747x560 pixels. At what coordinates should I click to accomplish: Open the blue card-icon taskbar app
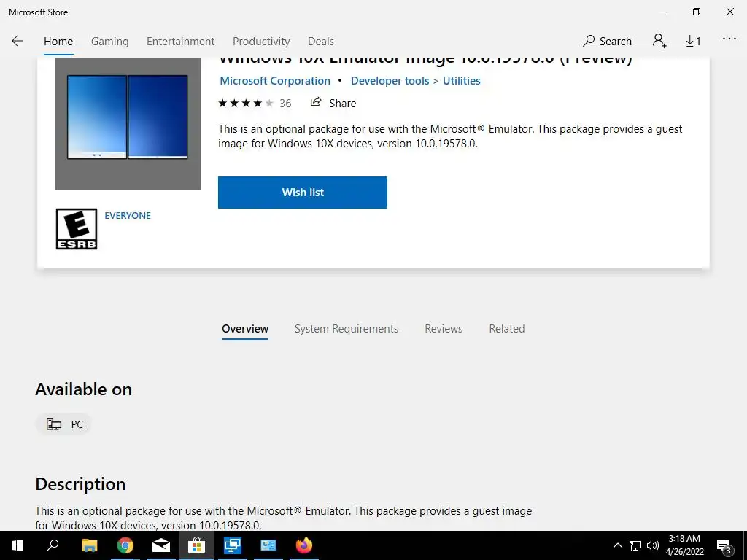tap(268, 545)
